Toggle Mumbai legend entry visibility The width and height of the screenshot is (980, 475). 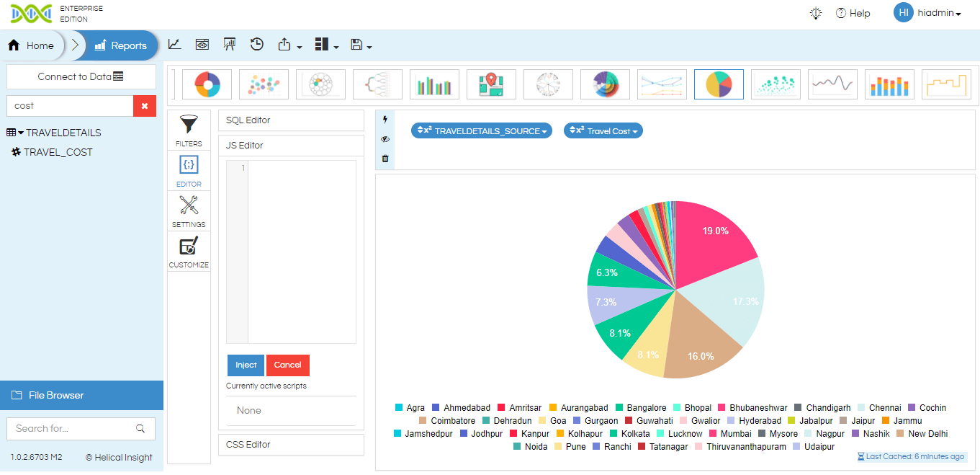coord(731,434)
